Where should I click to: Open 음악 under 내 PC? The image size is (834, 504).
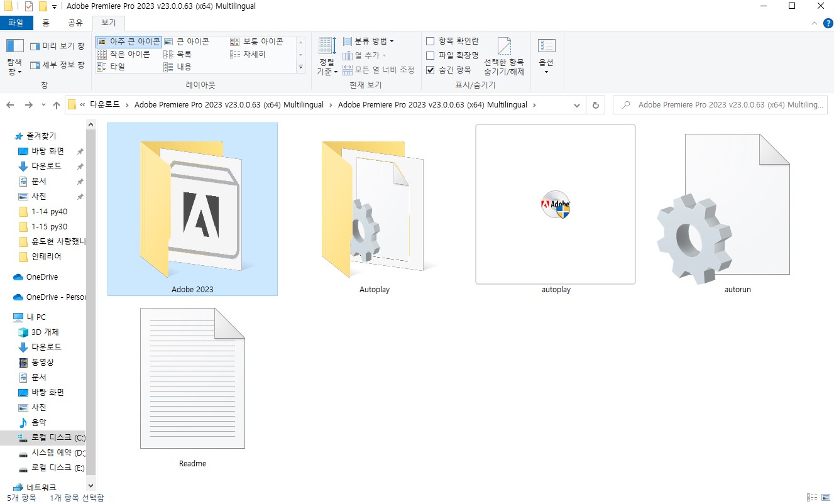(39, 422)
